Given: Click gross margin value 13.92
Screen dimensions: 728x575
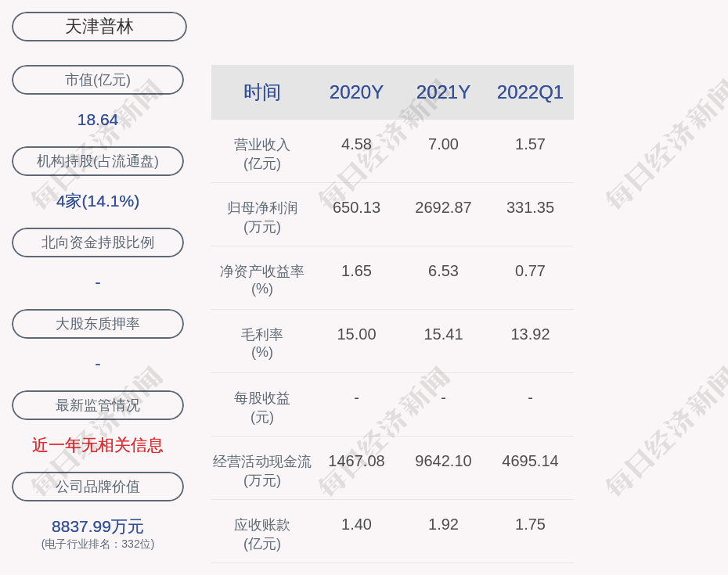Looking at the screenshot, I should (x=530, y=334).
